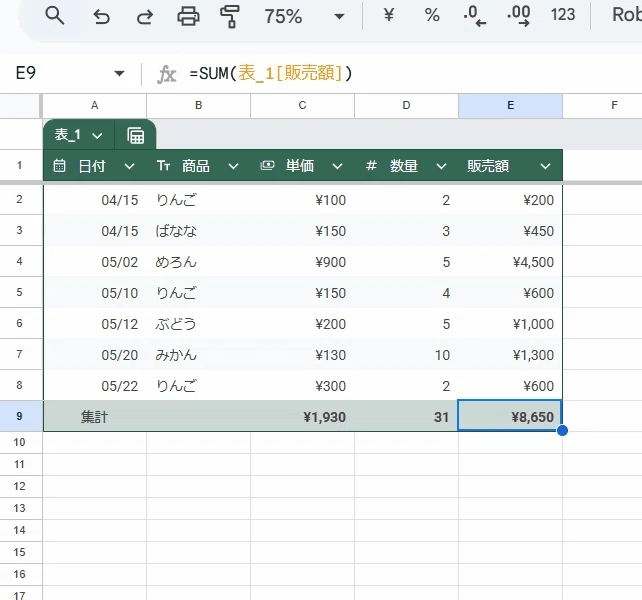Select the 集計 total label cell
Image resolution: width=642 pixels, height=600 pixels.
[95, 417]
